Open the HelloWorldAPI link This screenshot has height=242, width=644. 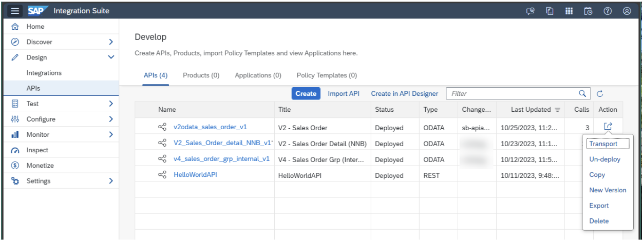click(x=195, y=174)
